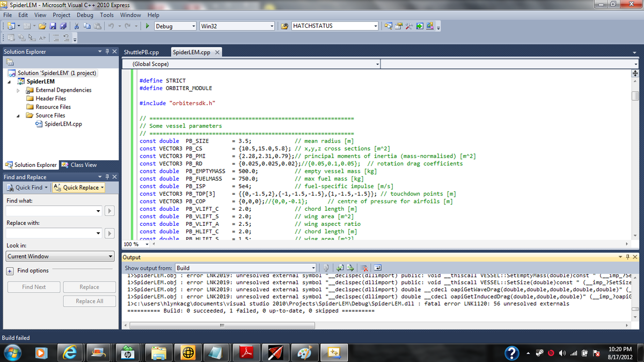Click the Find message in code icon
644x362 pixels.
click(x=326, y=268)
